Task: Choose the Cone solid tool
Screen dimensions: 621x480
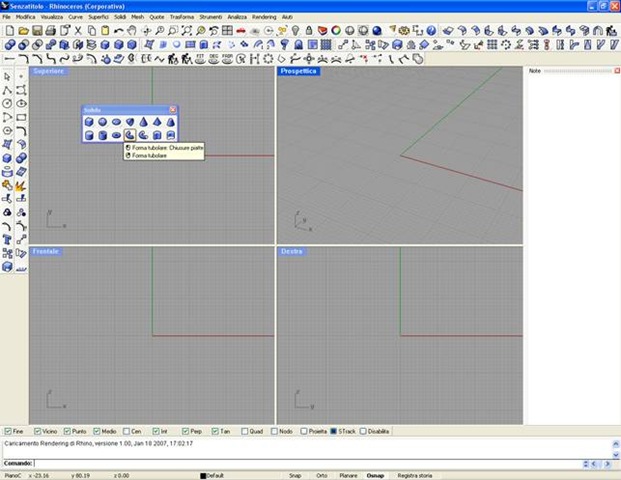Action: point(143,122)
